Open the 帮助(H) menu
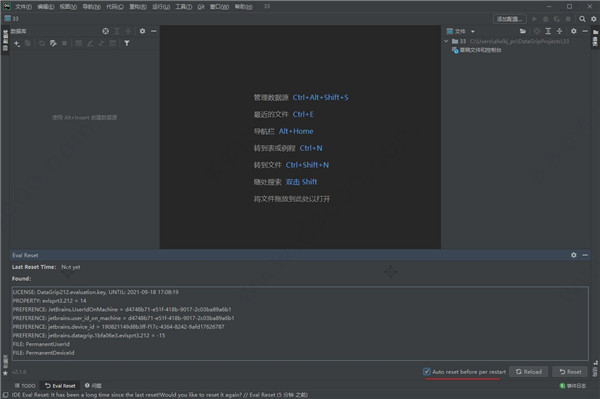Image resolution: width=600 pixels, height=399 pixels. 243,7
